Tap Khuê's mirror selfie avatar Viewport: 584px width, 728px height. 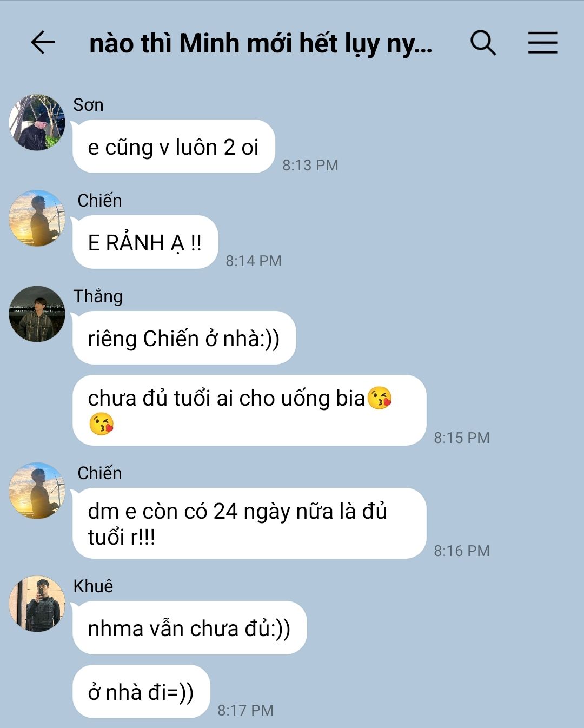pos(37,604)
